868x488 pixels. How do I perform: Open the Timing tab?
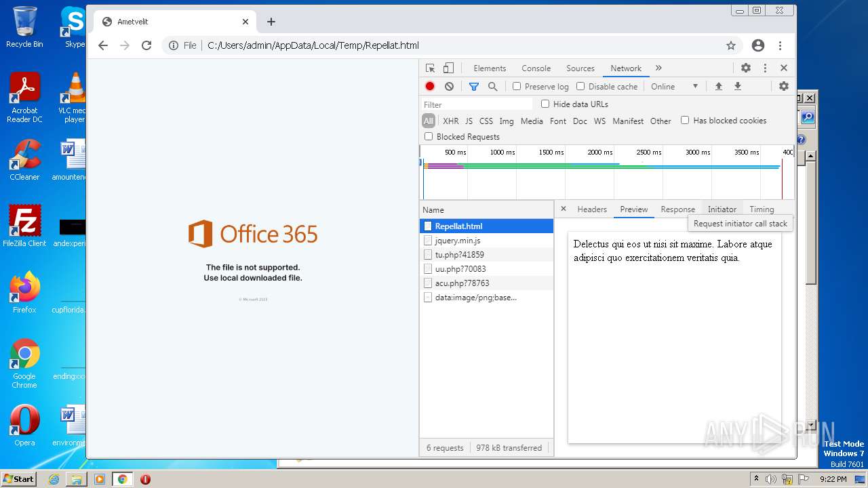coord(762,209)
